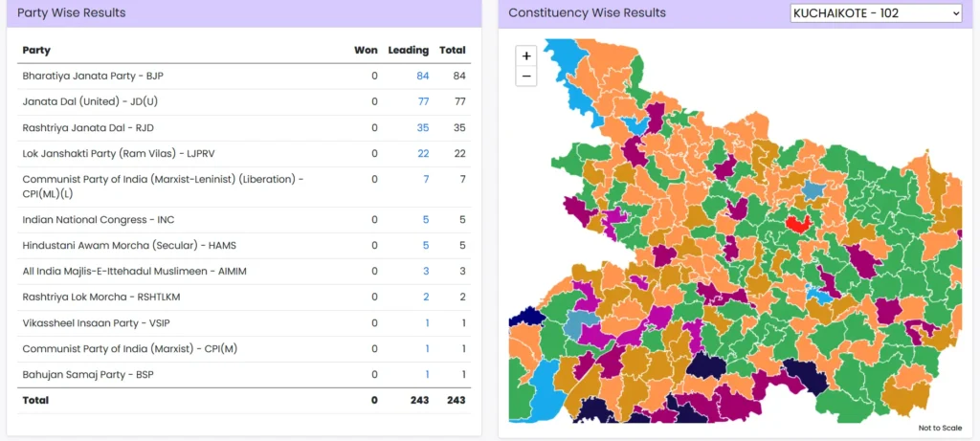
Task: Click Rashtriya Lok Morcha leading count 2
Action: pos(425,298)
